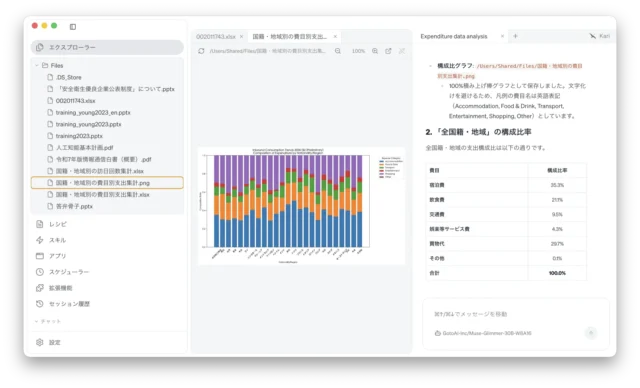Select 国籍・地域別の費目別支出集計.png in tree

107,183
